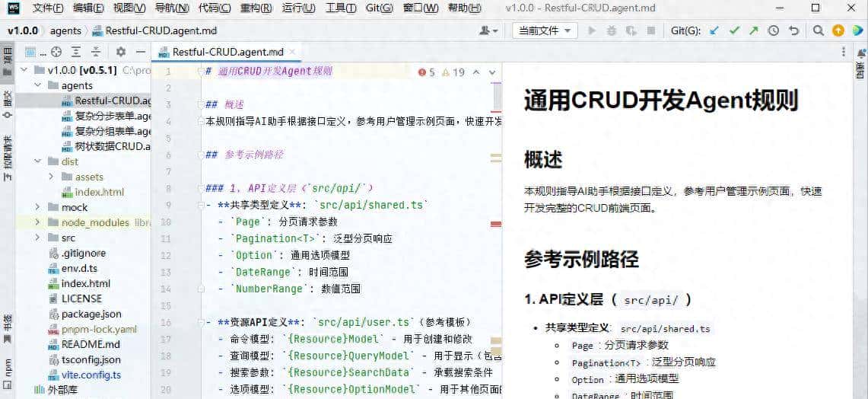
Task: Click the Run with Coverage icon
Action: tap(631, 31)
